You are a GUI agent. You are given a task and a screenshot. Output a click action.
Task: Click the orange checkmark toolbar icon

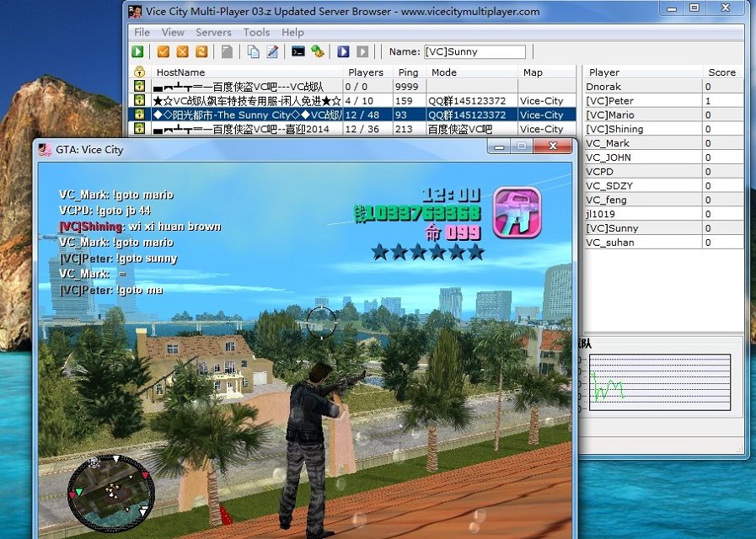[x=164, y=51]
